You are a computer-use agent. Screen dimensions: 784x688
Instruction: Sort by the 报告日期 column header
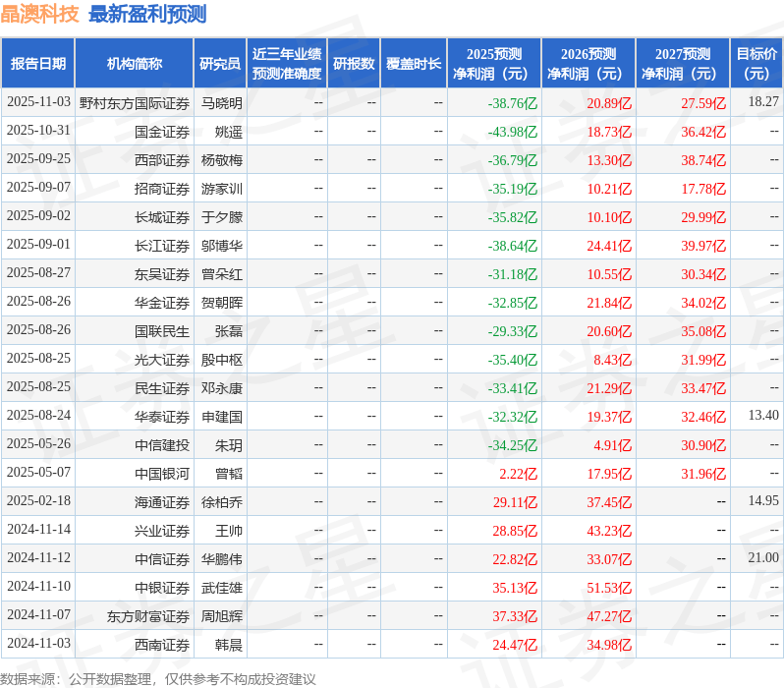click(38, 64)
